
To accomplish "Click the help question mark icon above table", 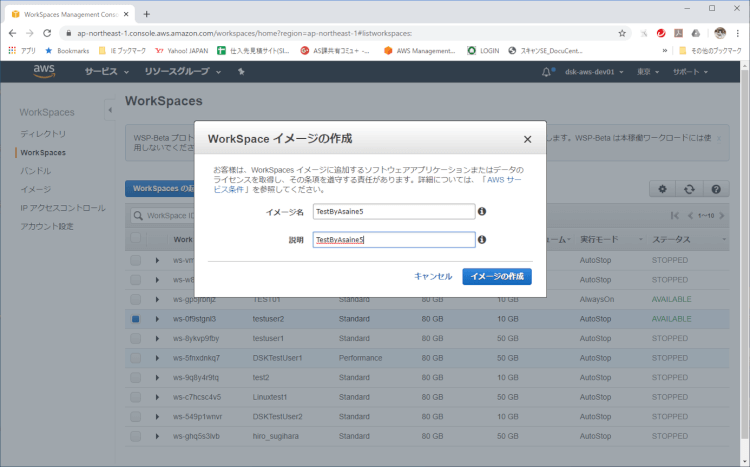I will (716, 189).
